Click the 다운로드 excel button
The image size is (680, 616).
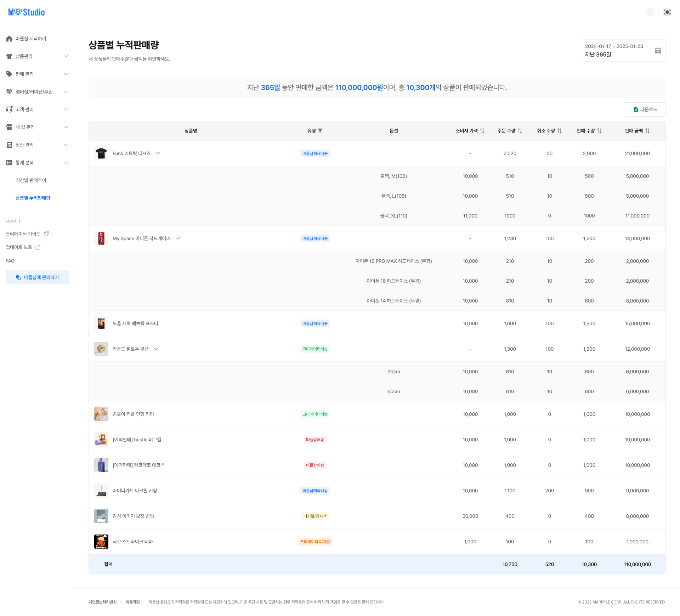point(645,109)
